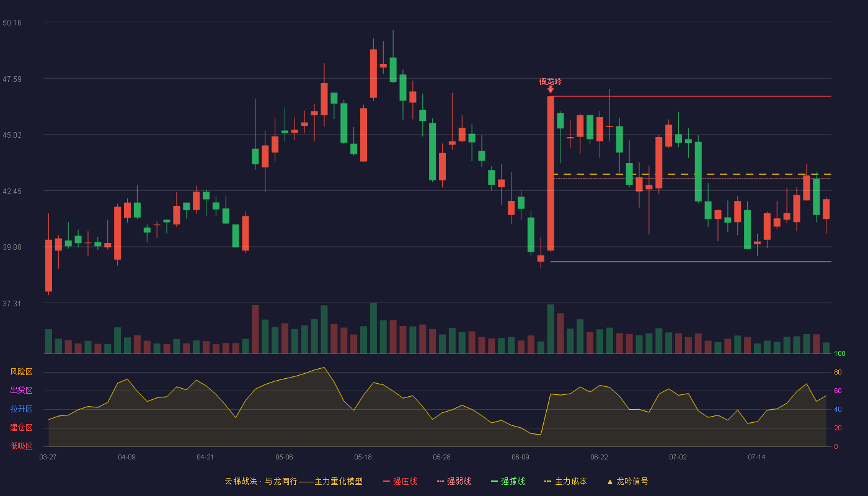Click the tall red candlestick below 假龙吟
This screenshot has height=496, width=868.
point(551,174)
